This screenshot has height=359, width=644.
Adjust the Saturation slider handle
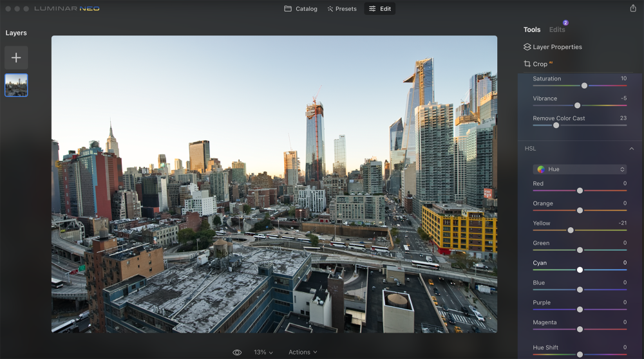click(x=584, y=86)
